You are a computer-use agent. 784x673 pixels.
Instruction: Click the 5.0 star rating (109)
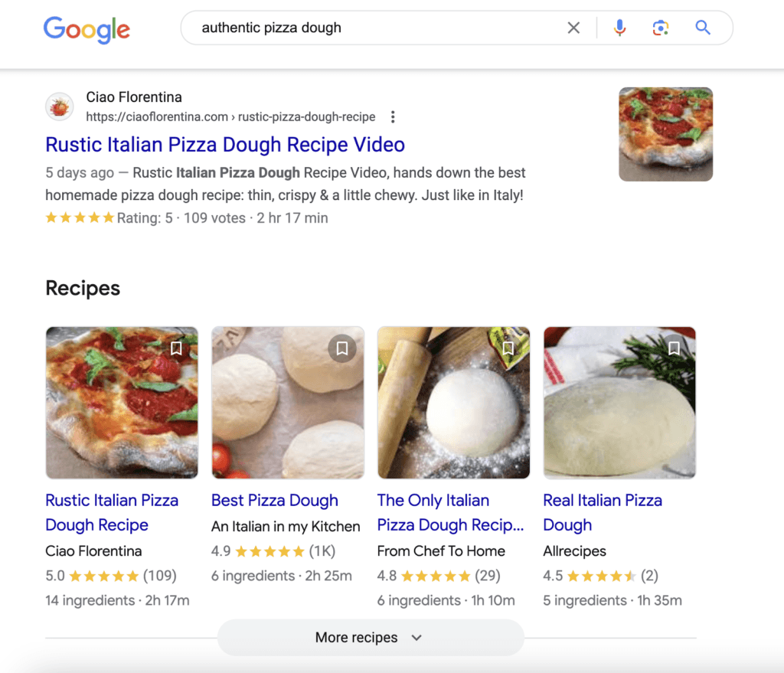click(x=111, y=576)
